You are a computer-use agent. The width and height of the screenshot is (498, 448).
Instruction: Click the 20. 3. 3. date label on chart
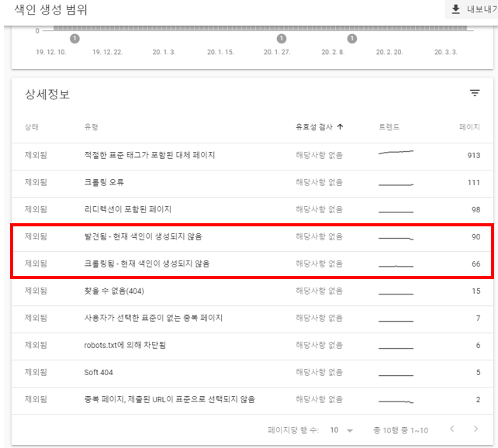(445, 52)
